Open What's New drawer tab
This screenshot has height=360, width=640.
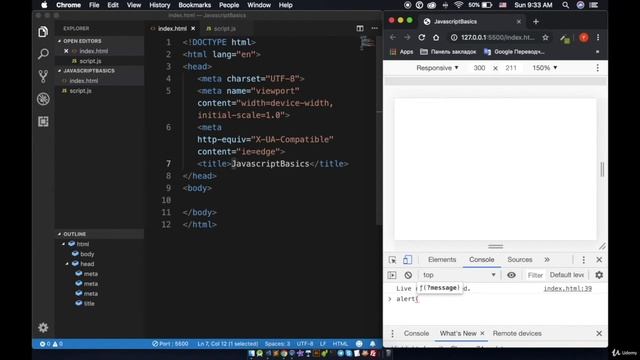[458, 333]
